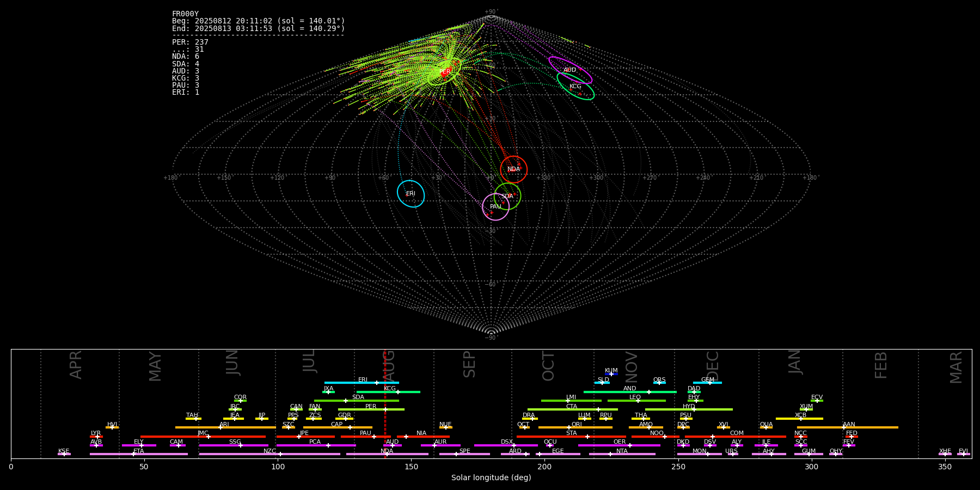The width and height of the screenshot is (980, 490).
Task: Click the CTA shower bar in timeline
Action: pyautogui.click(x=573, y=409)
